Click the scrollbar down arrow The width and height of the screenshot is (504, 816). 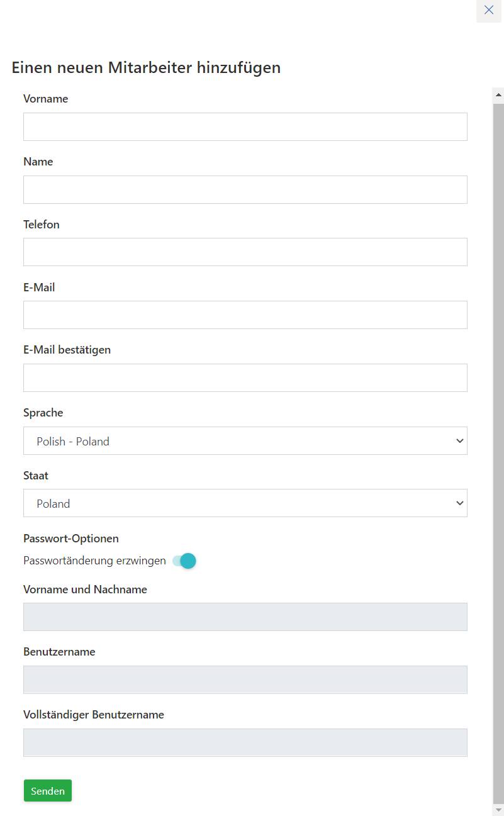(x=498, y=810)
